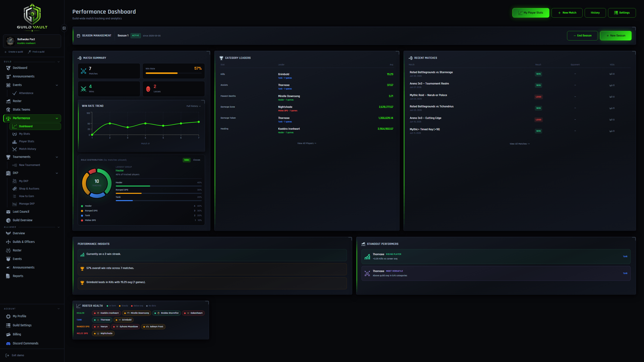Toggle Ranged DPS legend entry

point(141,211)
